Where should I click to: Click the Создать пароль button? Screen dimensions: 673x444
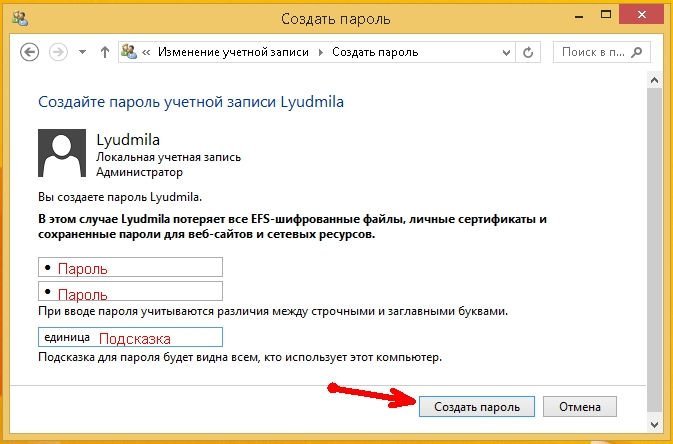pos(477,406)
